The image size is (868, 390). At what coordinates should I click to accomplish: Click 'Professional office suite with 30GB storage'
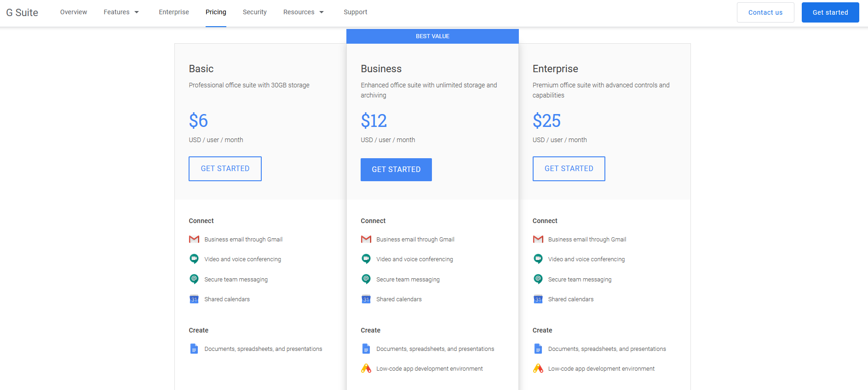(249, 85)
